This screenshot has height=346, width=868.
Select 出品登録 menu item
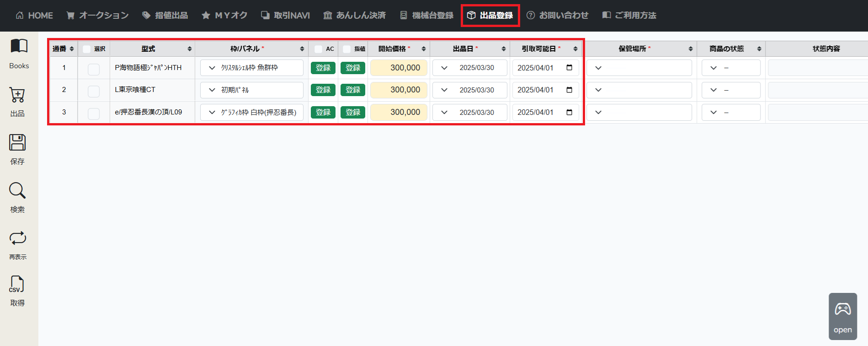[x=490, y=16]
